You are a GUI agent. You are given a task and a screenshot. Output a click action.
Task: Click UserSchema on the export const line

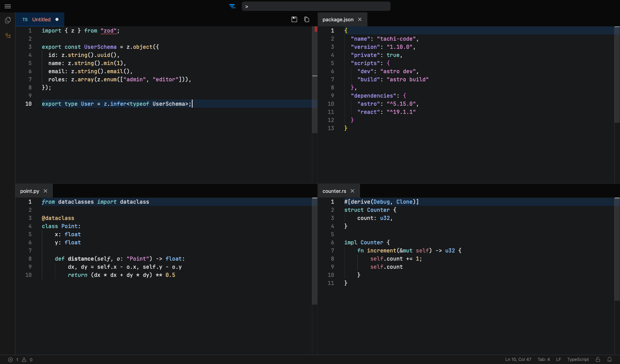point(100,47)
